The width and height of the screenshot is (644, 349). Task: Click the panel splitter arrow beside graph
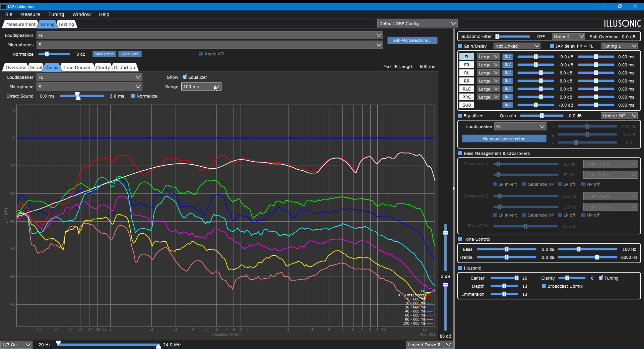click(x=454, y=188)
